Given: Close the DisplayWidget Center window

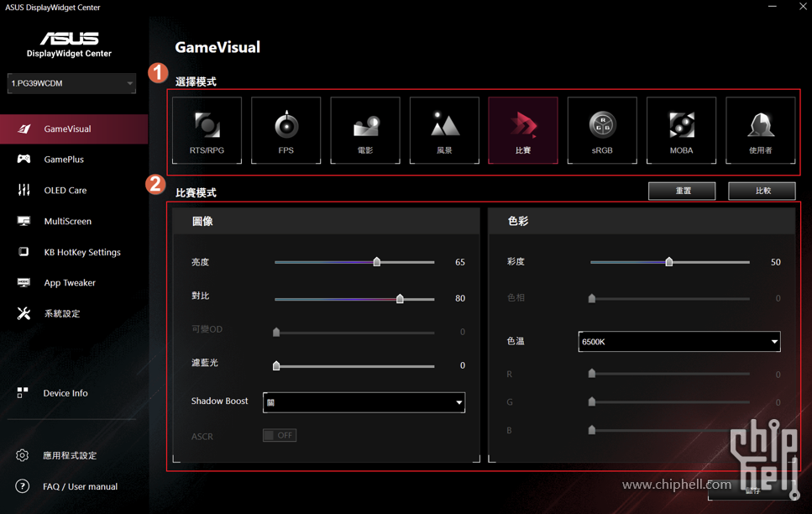Looking at the screenshot, I should (x=803, y=7).
